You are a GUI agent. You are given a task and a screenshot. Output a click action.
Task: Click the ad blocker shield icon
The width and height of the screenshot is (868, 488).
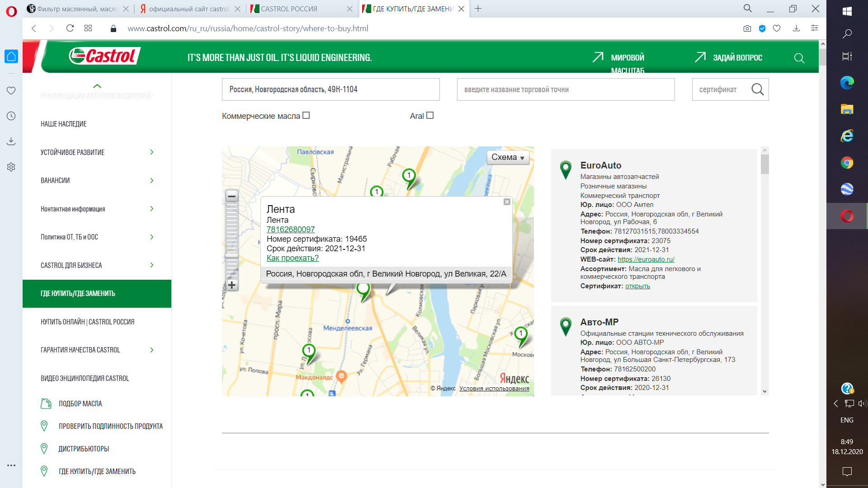762,28
